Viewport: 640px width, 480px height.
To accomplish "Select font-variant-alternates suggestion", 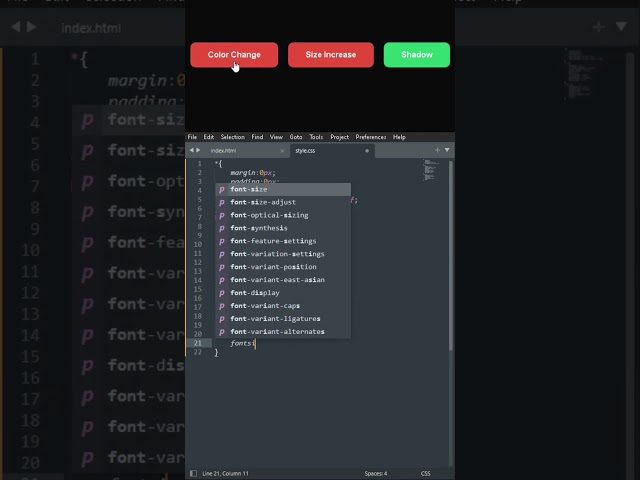I will click(283, 332).
